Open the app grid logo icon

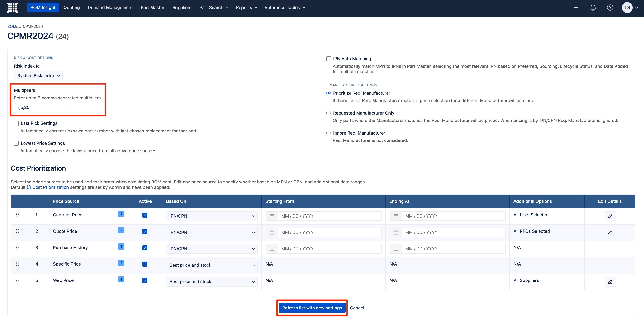pos(12,8)
